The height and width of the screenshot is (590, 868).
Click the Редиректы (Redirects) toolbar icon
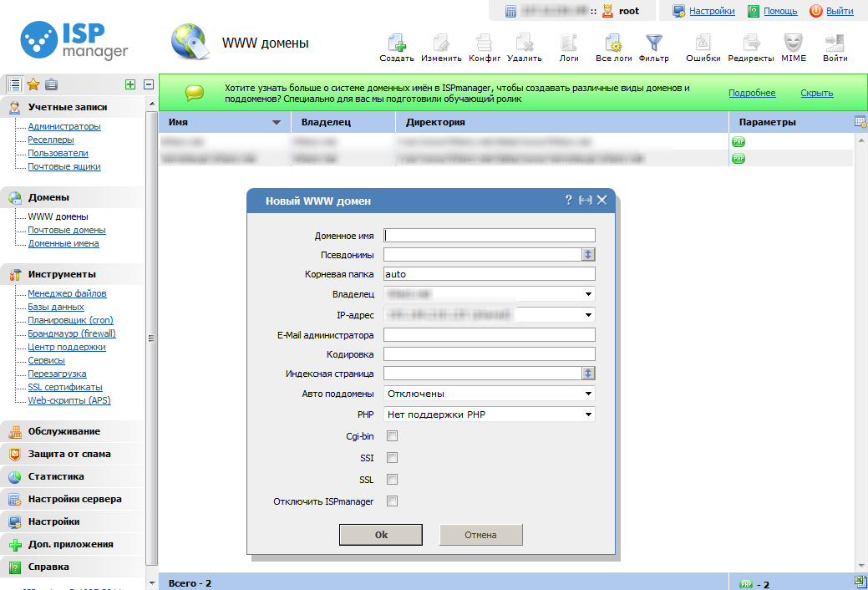coord(750,43)
